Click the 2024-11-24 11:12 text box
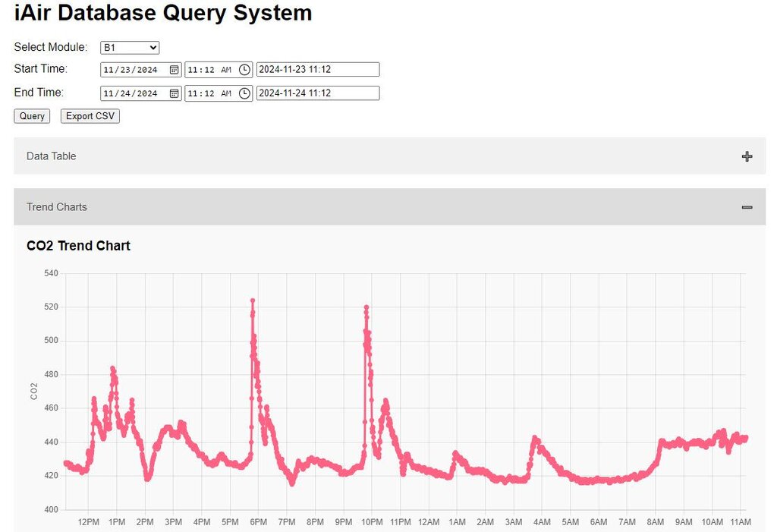Image resolution: width=777 pixels, height=532 pixels. pos(318,93)
